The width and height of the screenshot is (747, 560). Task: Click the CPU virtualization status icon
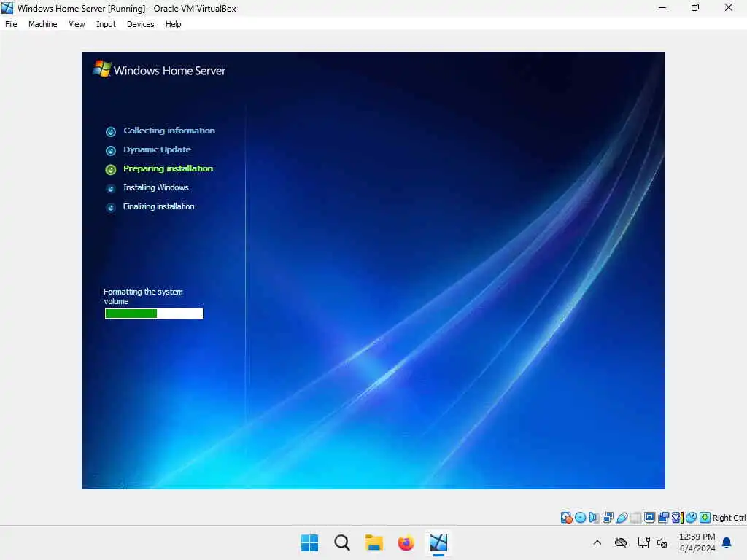[x=678, y=518]
